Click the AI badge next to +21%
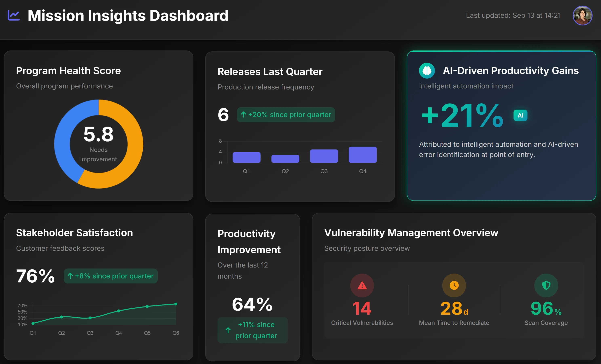The height and width of the screenshot is (364, 601). (x=521, y=115)
